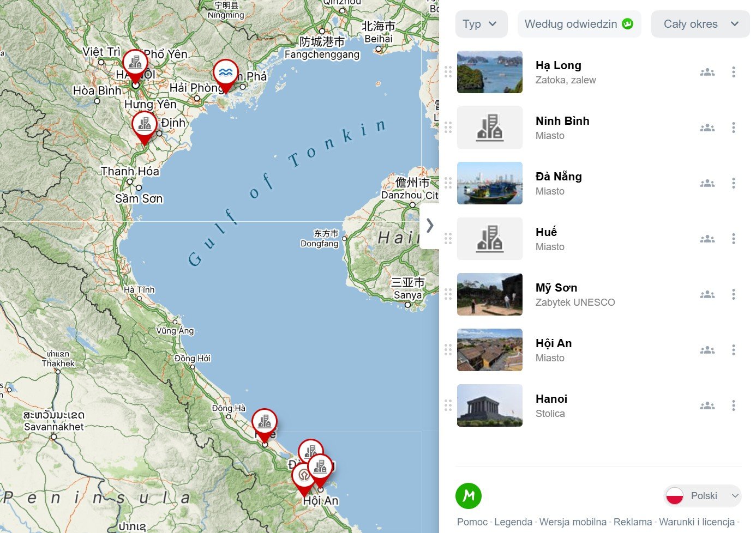Click the Huế city map marker
The width and height of the screenshot is (756, 533).
click(x=265, y=422)
